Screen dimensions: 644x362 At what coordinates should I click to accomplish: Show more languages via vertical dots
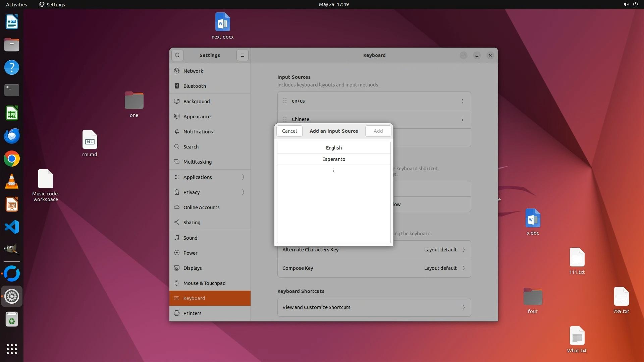pyautogui.click(x=333, y=170)
